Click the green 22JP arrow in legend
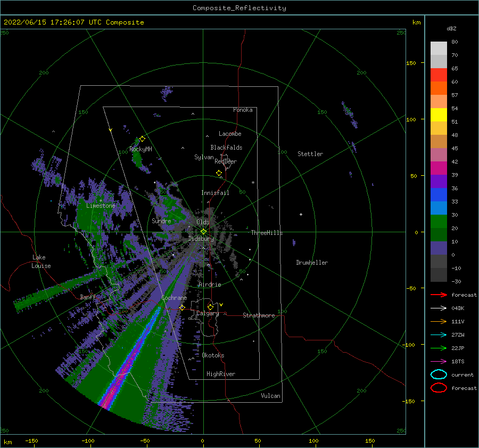 click(x=439, y=348)
